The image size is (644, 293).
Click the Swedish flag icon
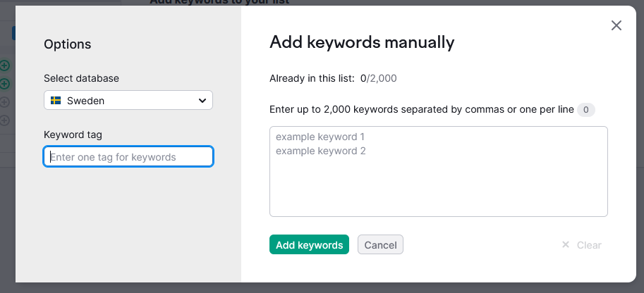coord(56,101)
